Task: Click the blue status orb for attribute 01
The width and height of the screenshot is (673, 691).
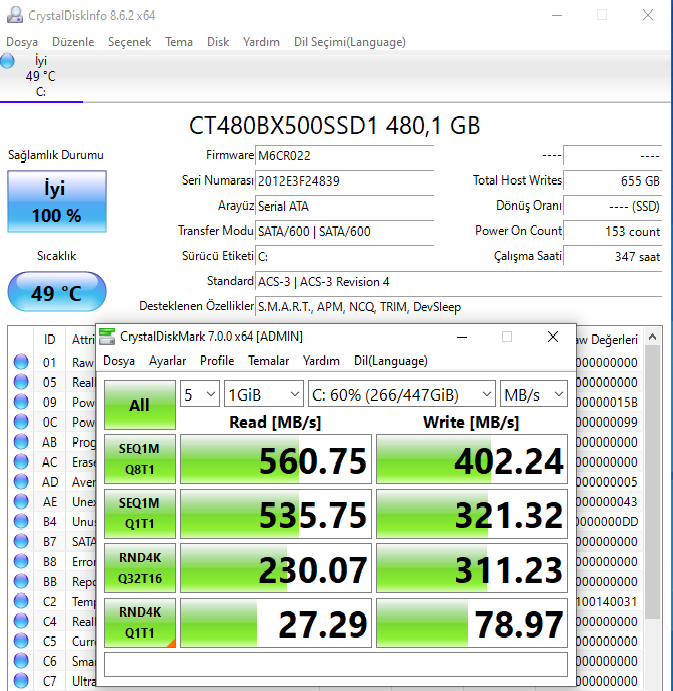Action: tap(21, 362)
